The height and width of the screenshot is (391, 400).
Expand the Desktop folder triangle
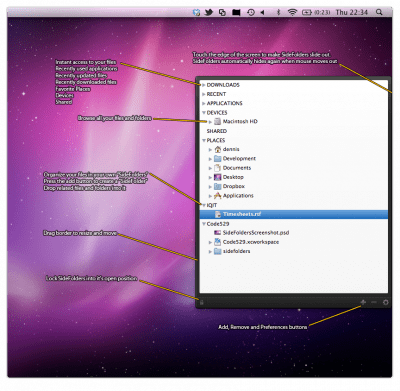click(210, 177)
